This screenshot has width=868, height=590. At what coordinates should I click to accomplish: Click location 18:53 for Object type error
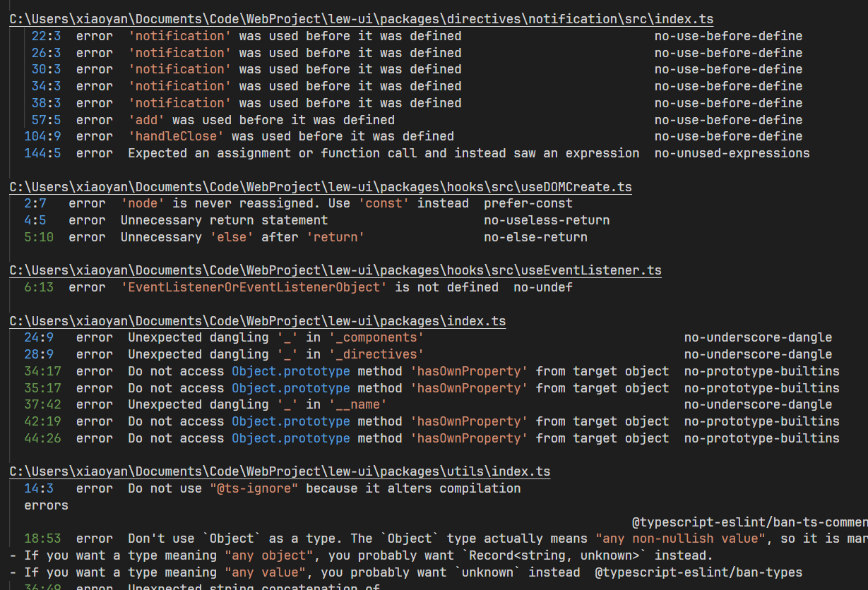(42, 538)
